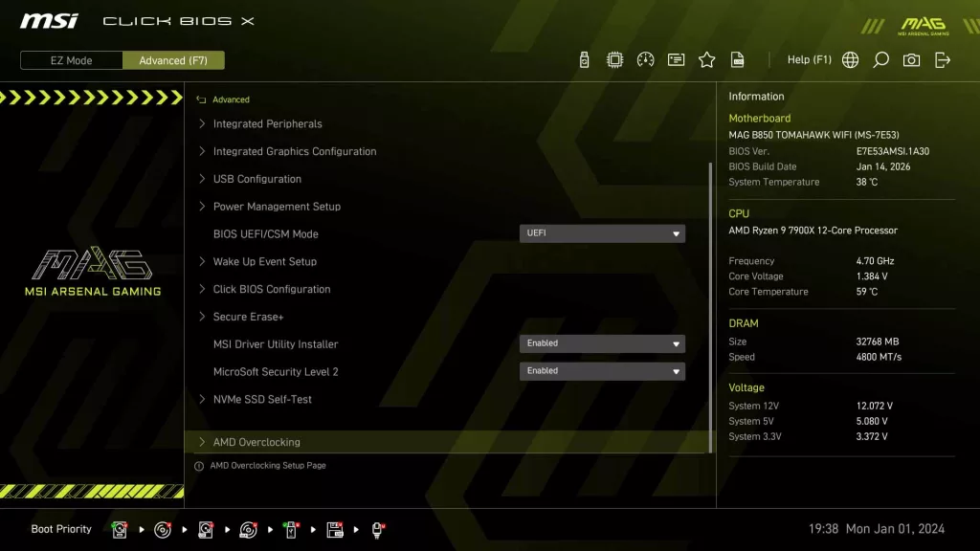Expand the AMD Overclocking submenu
The height and width of the screenshot is (551, 980).
(x=256, y=442)
